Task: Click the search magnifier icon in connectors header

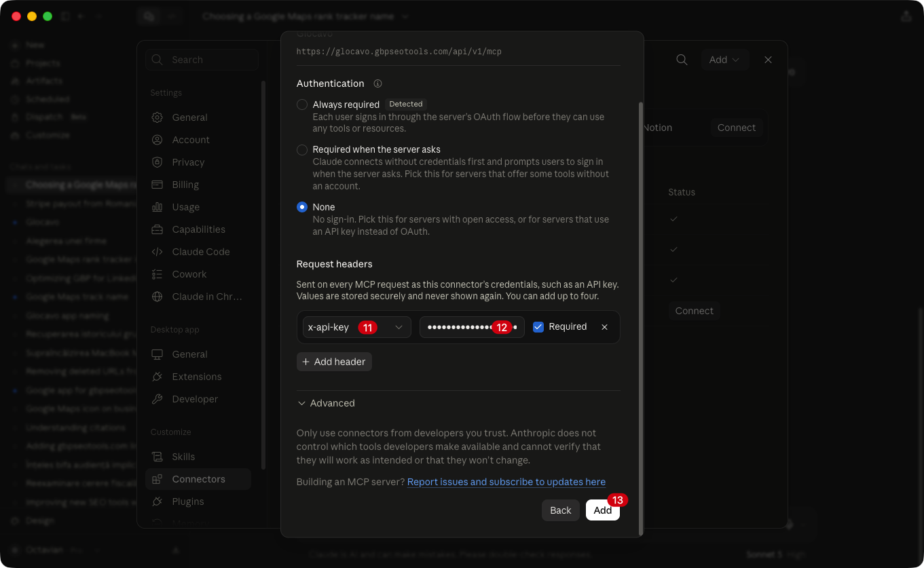Action: pos(682,60)
